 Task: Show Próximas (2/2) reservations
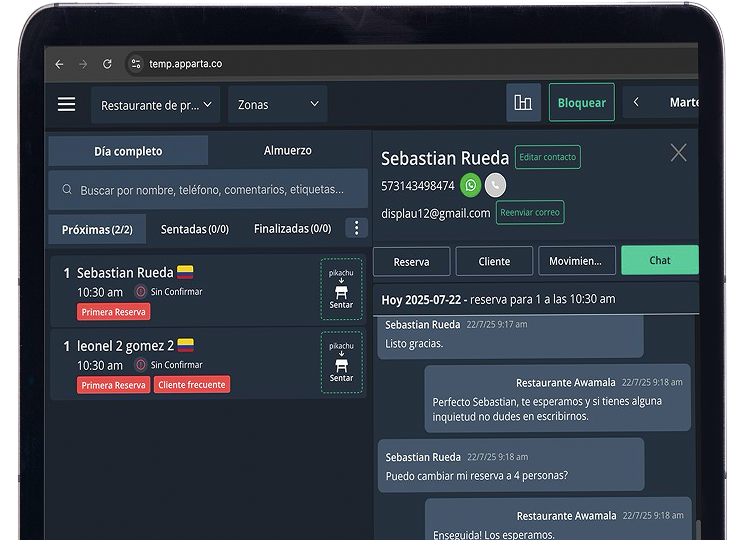(97, 230)
